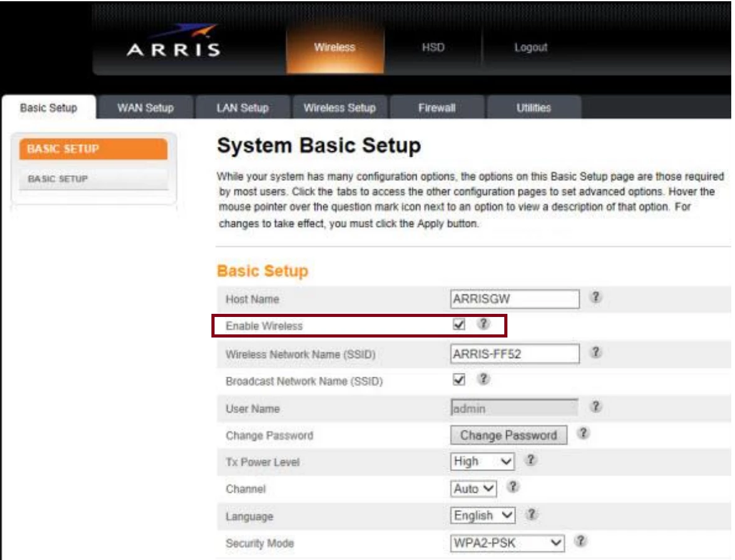735x560 pixels.
Task: Open help icon beside Language dropdown
Action: pos(532,514)
